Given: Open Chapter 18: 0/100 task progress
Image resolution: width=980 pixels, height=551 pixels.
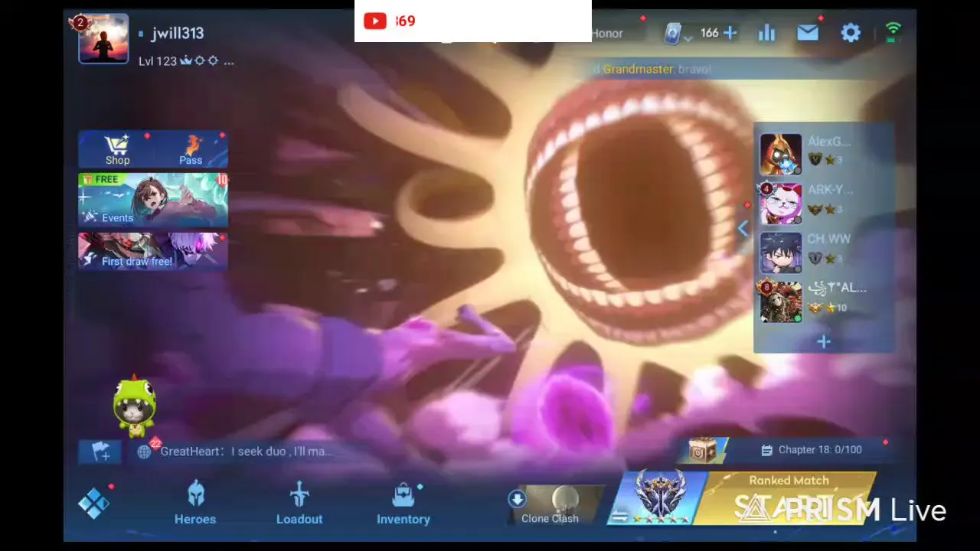Looking at the screenshot, I should [x=812, y=450].
